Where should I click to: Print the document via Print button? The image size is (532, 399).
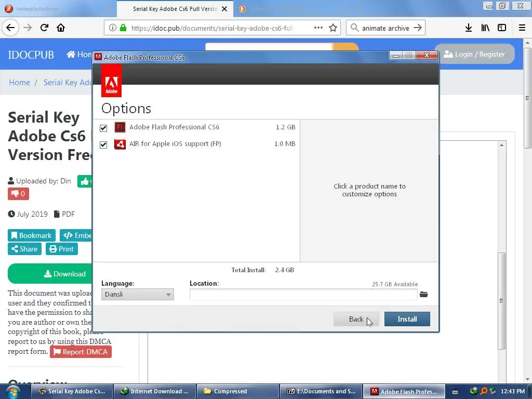pyautogui.click(x=62, y=249)
